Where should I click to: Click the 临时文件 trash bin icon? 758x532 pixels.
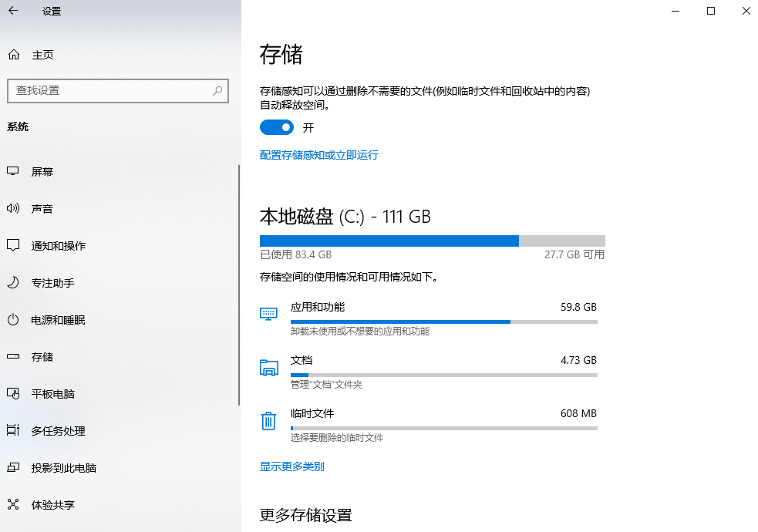(x=268, y=421)
